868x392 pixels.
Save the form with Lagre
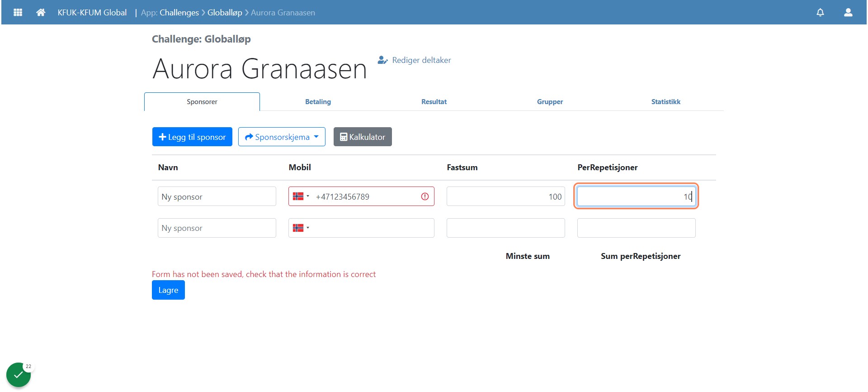168,290
